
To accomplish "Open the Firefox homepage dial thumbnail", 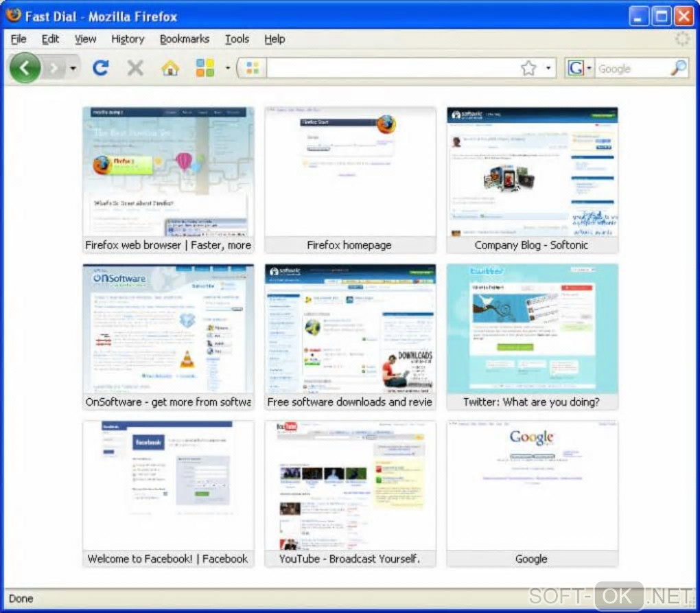I will (350, 172).
